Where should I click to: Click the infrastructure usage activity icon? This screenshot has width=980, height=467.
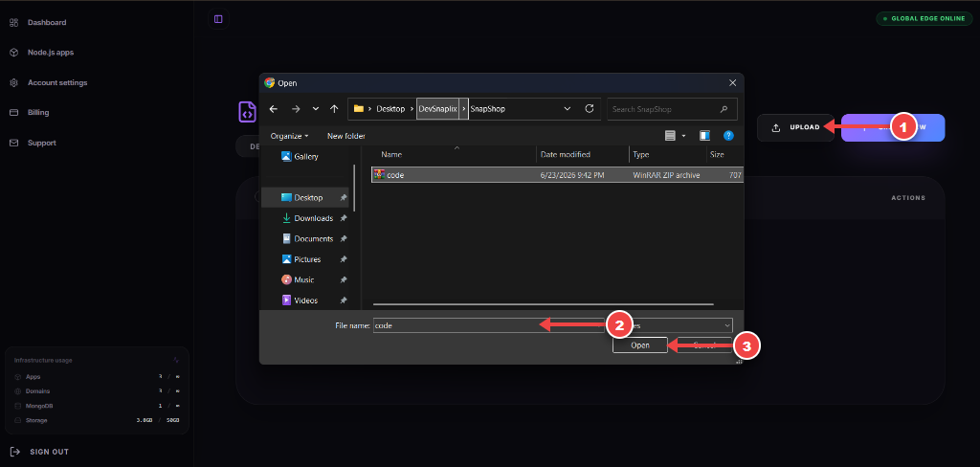click(x=176, y=360)
